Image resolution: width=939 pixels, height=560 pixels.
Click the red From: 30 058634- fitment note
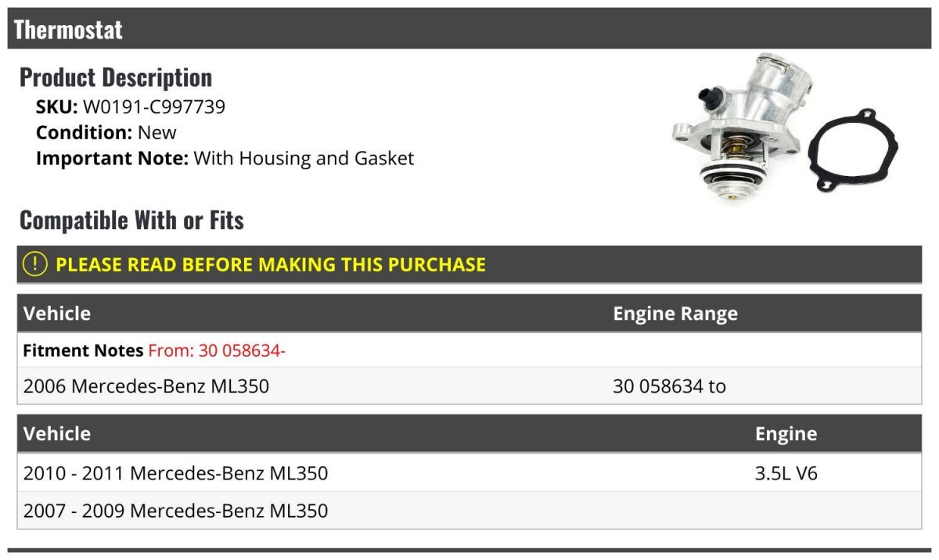point(217,350)
